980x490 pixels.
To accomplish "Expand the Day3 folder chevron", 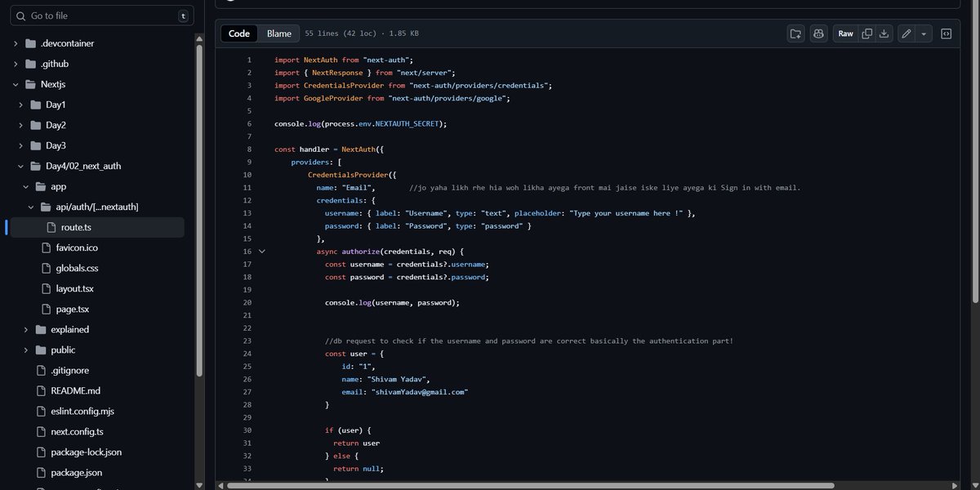I will (20, 145).
